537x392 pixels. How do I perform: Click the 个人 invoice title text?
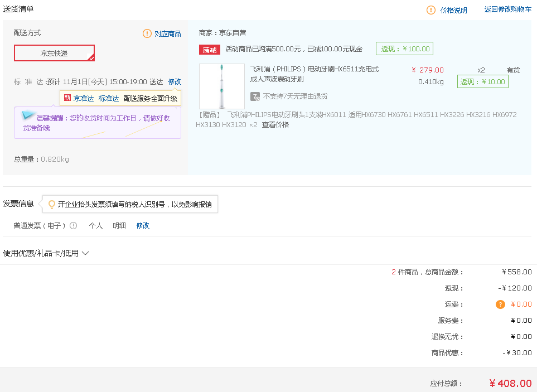click(x=96, y=226)
